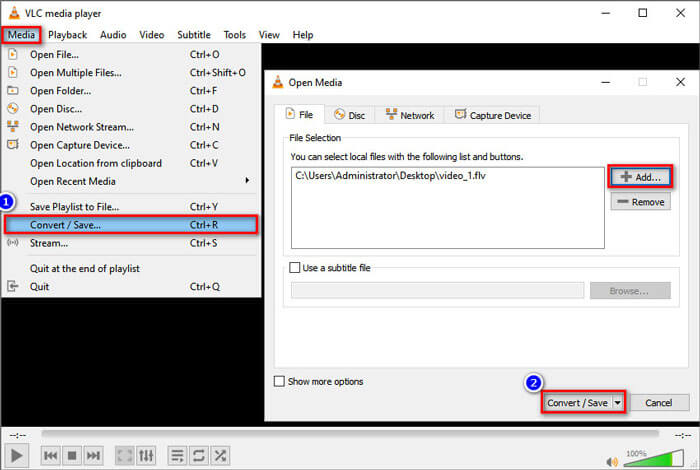
Task: Enable Use a subtitle file checkbox
Action: pos(295,267)
